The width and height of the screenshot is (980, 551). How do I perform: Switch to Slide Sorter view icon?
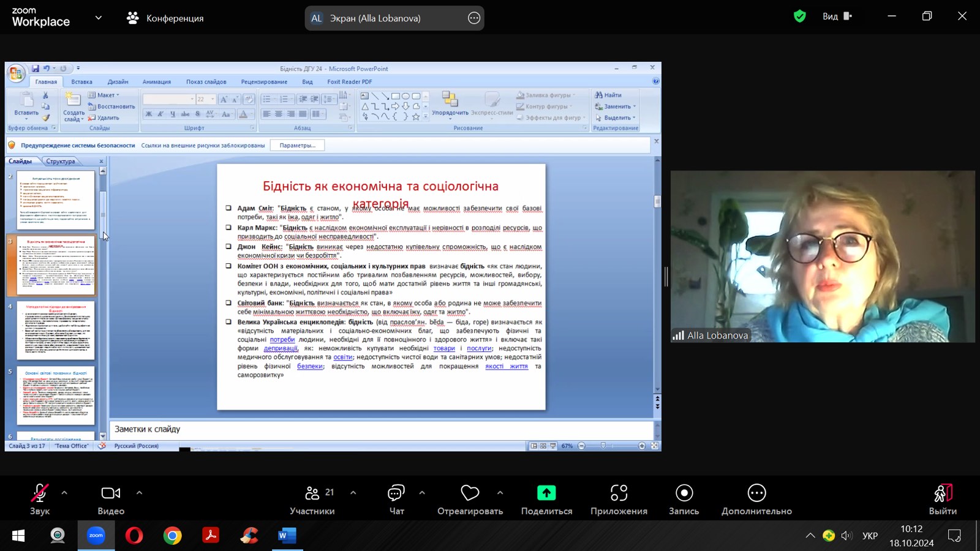pos(543,446)
